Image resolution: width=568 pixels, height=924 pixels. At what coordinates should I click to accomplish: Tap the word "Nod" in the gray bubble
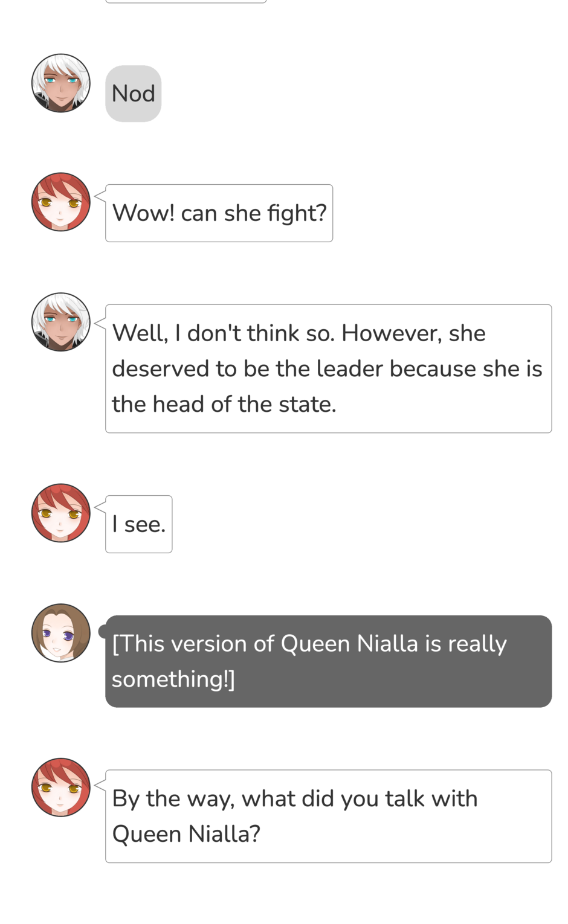click(x=133, y=94)
